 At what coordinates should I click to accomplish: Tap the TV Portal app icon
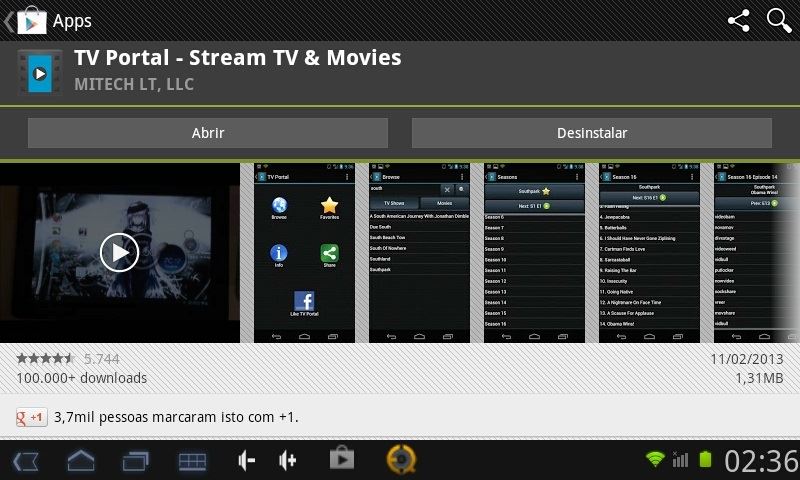click(x=39, y=72)
